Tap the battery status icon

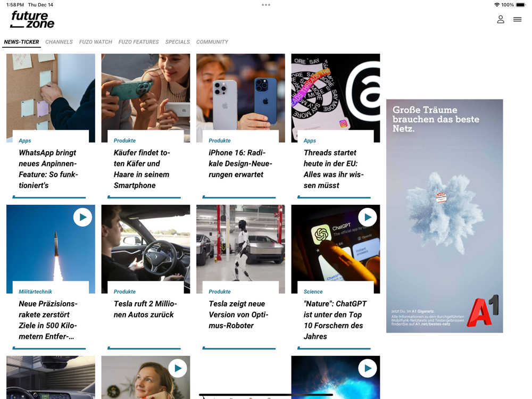click(521, 5)
